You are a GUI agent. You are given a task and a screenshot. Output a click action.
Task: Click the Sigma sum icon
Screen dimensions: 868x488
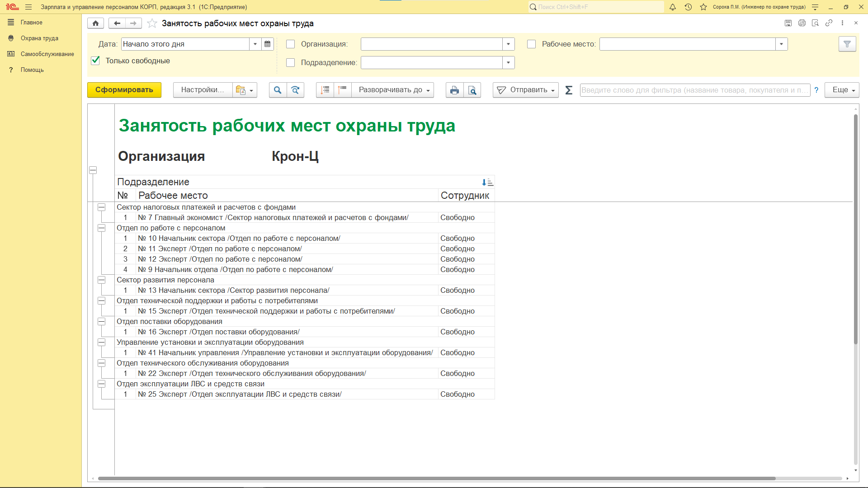pos(569,90)
